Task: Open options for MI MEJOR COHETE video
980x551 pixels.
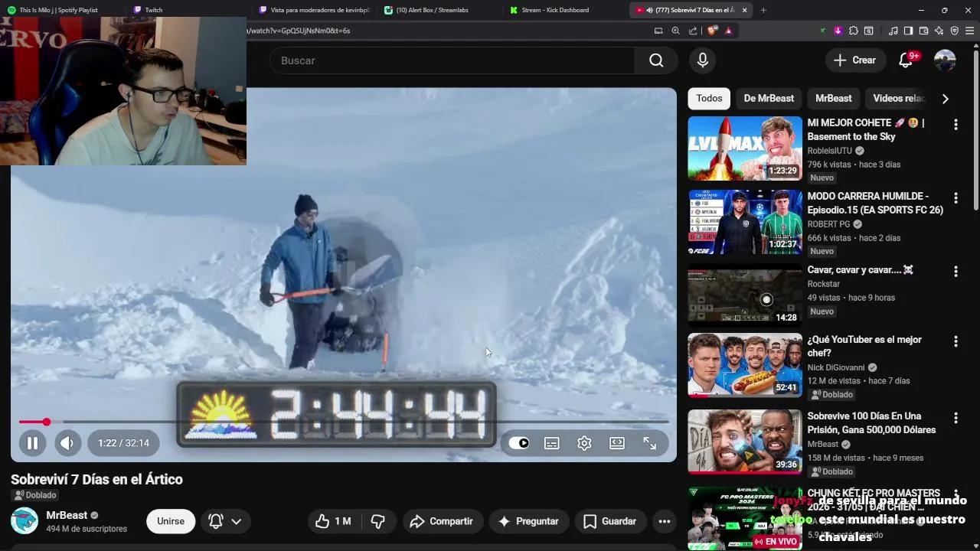Action: 955,124
